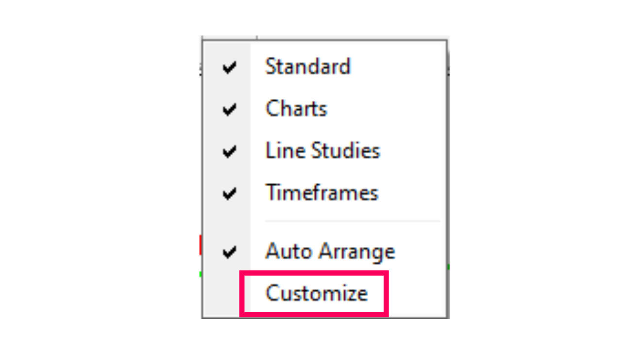
Task: Click the checkmark next to Charts
Action: 230,109
